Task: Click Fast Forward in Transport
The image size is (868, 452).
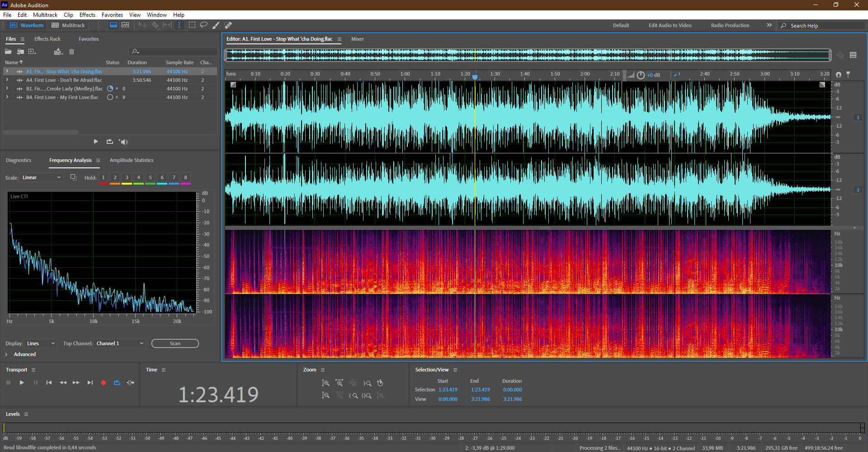Action: tap(76, 383)
